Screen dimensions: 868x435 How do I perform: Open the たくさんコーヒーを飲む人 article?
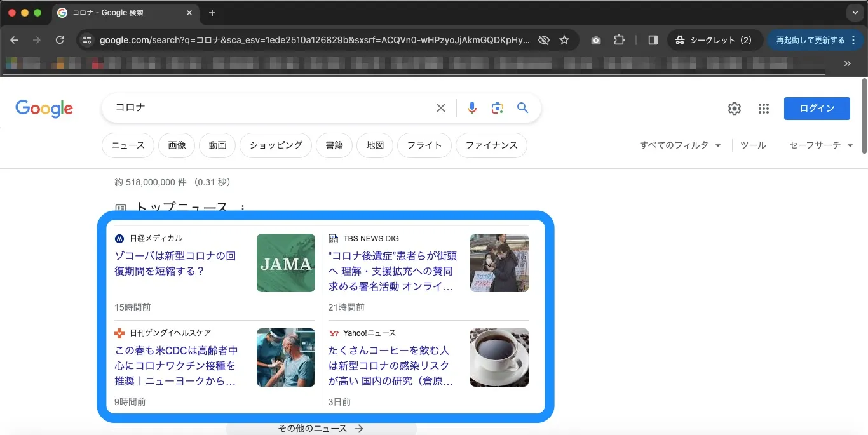tap(391, 366)
